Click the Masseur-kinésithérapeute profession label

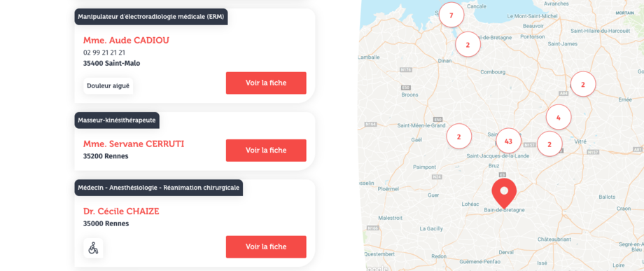click(117, 120)
